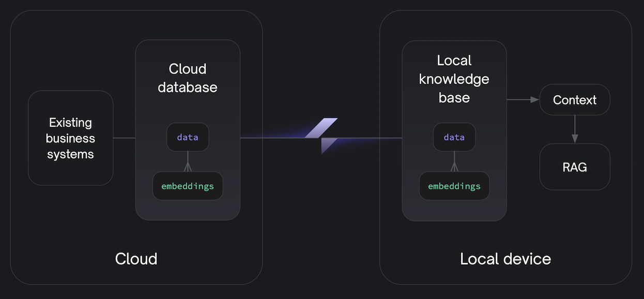Click the data chip in Cloud database
Viewport: 644px width, 299px height.
[x=188, y=137]
